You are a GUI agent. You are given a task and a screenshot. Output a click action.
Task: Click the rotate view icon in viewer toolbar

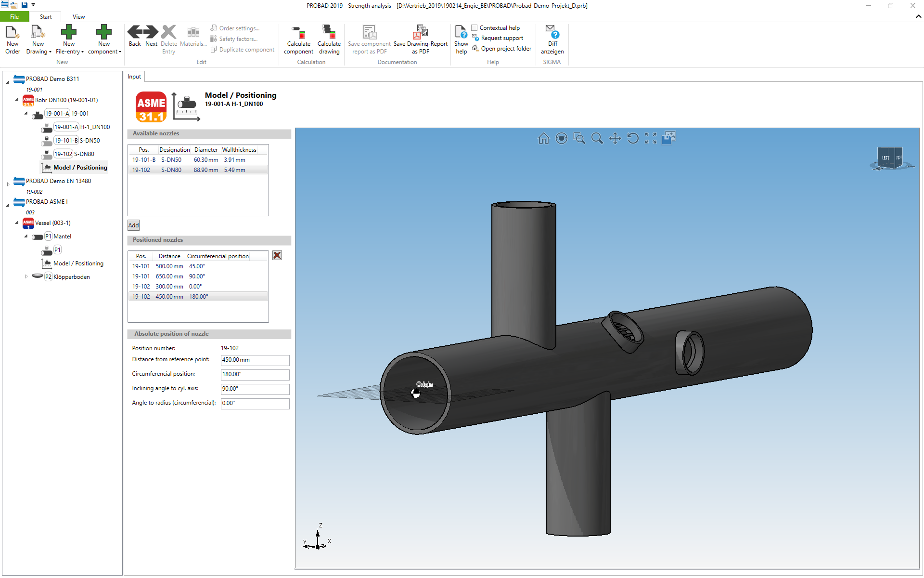click(633, 139)
